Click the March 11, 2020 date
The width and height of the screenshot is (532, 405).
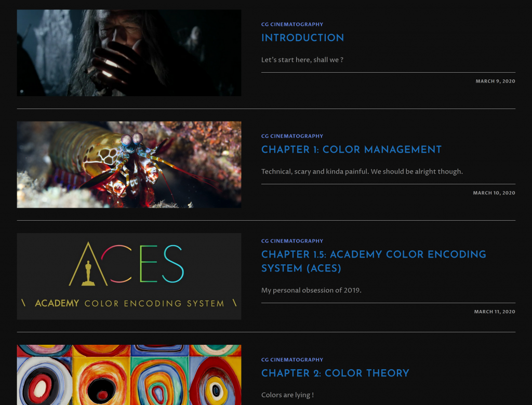(495, 312)
